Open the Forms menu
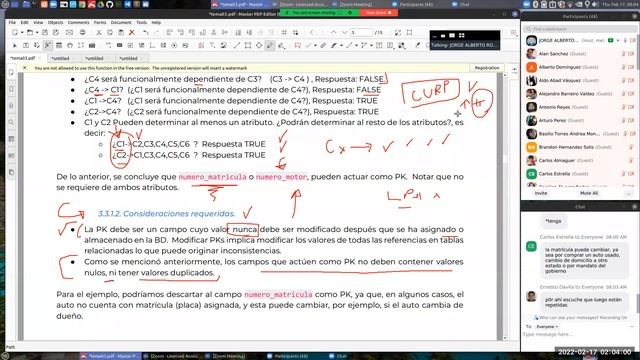 click(x=100, y=22)
